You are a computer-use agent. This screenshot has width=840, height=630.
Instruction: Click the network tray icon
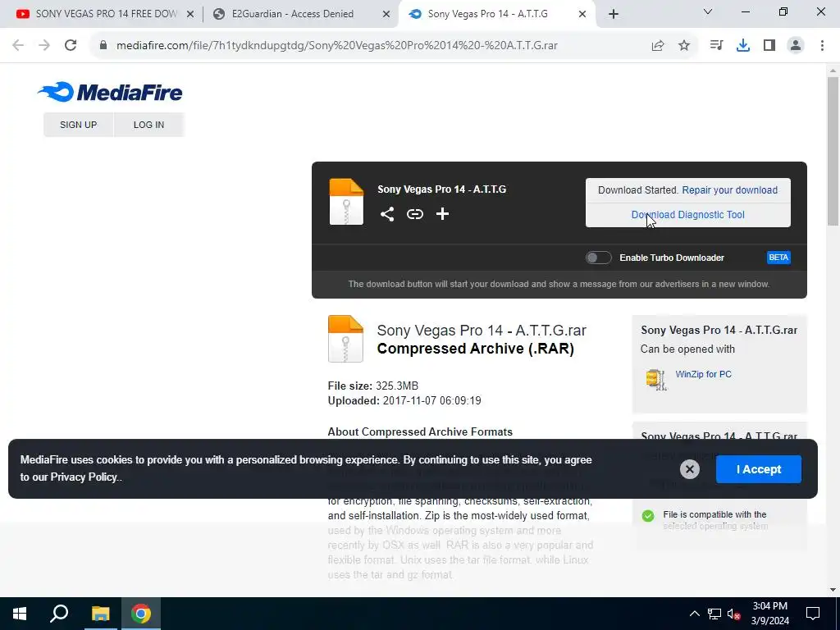714,614
